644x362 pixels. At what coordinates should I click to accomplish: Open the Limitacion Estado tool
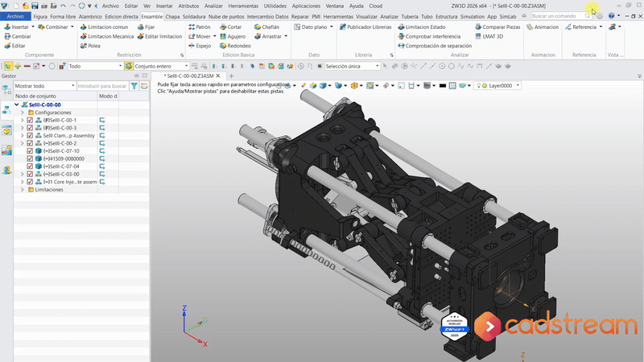point(421,27)
